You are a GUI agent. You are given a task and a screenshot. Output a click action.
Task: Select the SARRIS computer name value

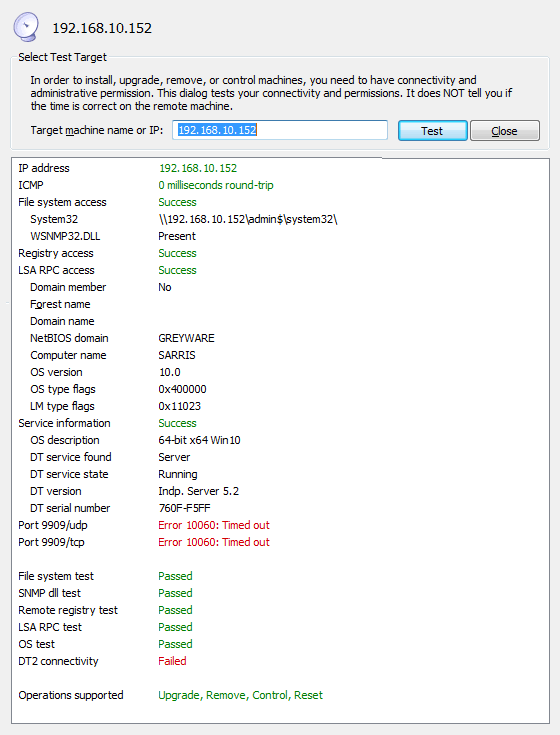click(x=177, y=355)
